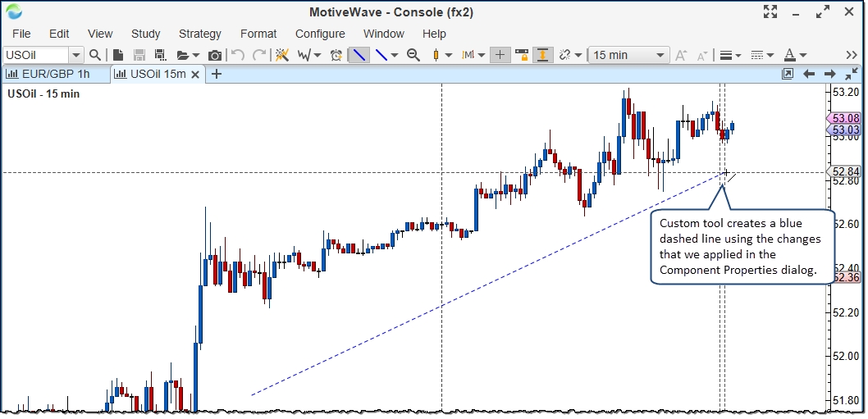Toggle the auto-fit vertical scale button
Viewport: 868px width, 419px height.
pyautogui.click(x=543, y=55)
